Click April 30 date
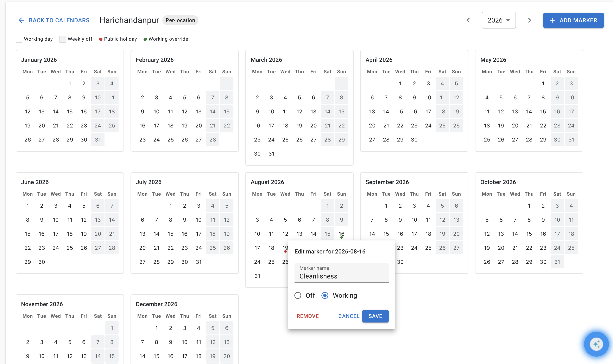Viewport: 613px width, 364px height. click(414, 140)
